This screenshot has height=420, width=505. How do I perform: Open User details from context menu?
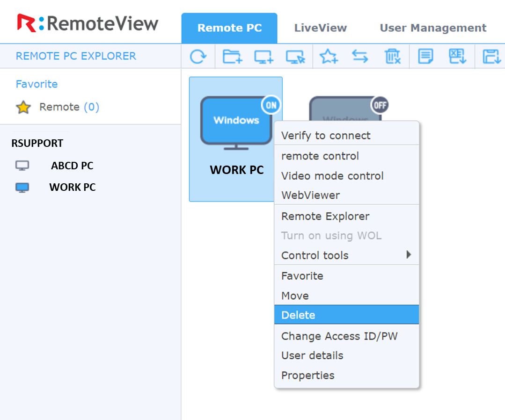point(346,355)
